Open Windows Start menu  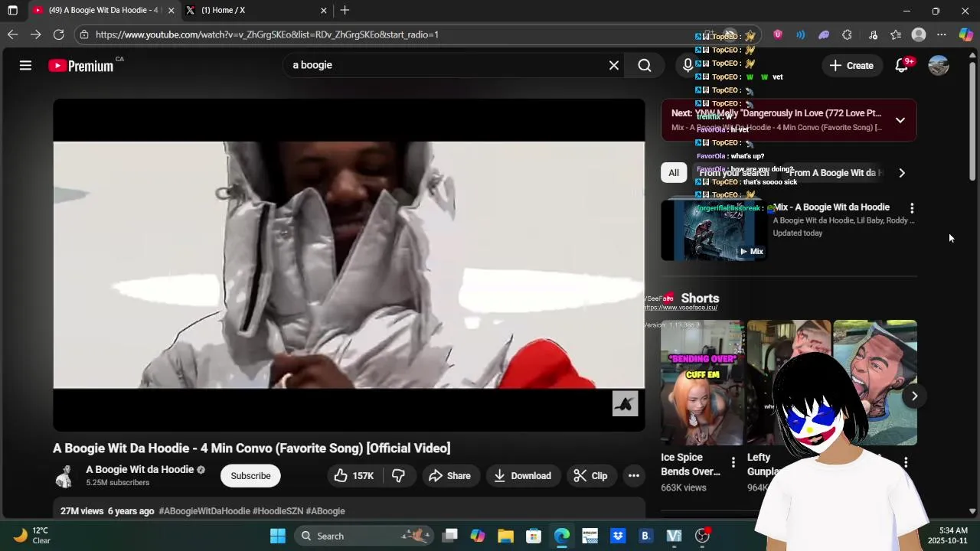coord(277,536)
